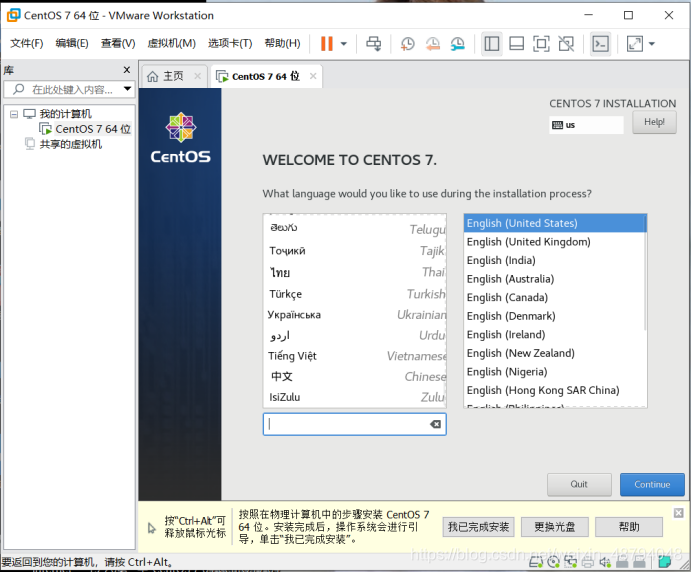Select English (Australia) locale

click(554, 279)
